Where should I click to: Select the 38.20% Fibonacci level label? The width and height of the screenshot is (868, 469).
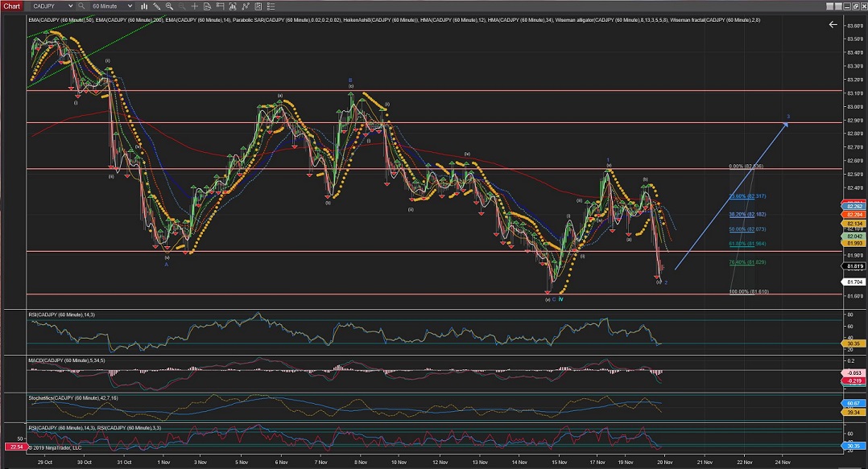[x=747, y=215]
